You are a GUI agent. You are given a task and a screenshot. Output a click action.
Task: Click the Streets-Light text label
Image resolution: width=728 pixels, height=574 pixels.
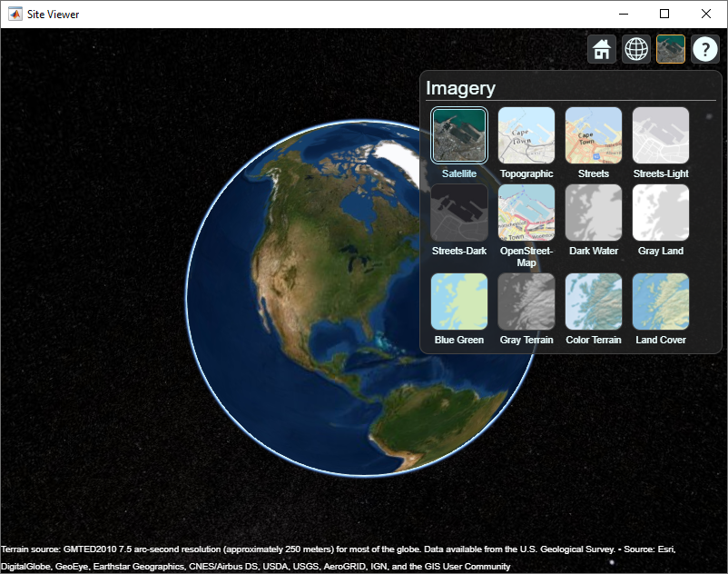click(x=661, y=173)
